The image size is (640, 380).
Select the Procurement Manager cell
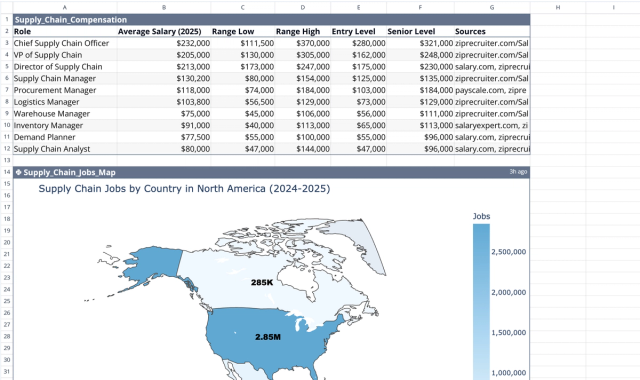(x=65, y=90)
